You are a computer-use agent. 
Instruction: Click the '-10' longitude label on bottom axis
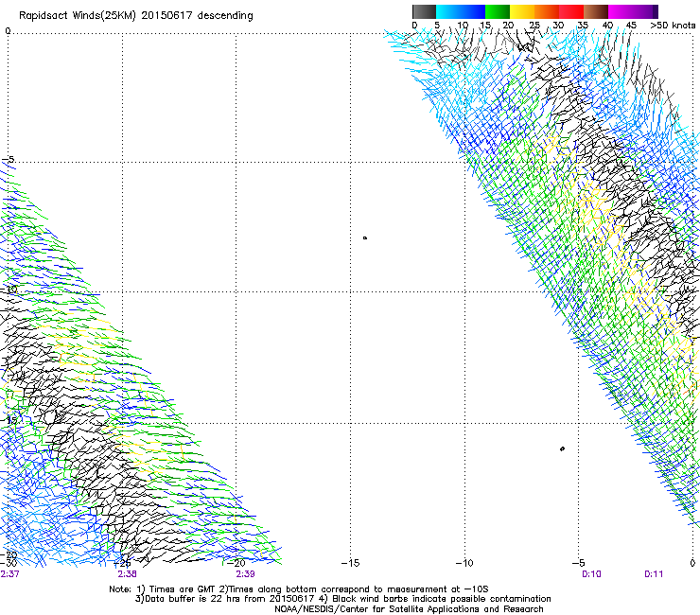464,563
